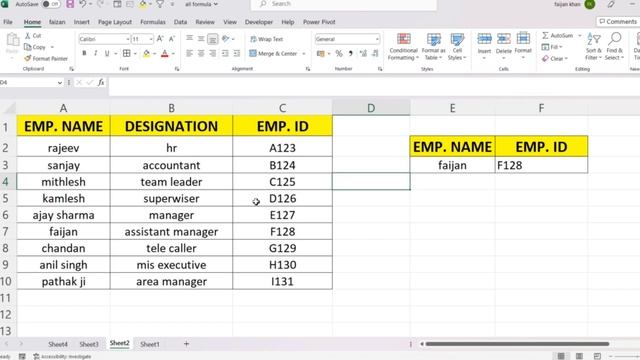Expand Merge & Center dropdown arrow

coord(304,54)
